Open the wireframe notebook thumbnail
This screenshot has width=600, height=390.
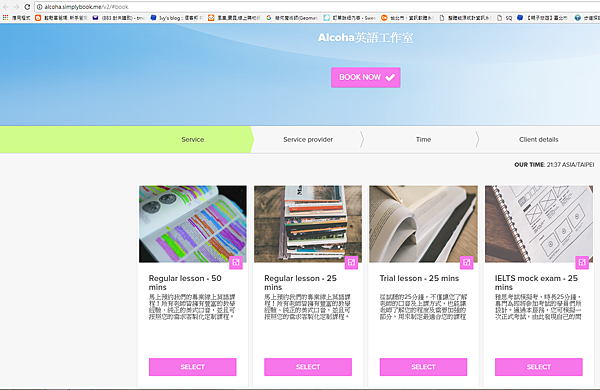[539, 224]
